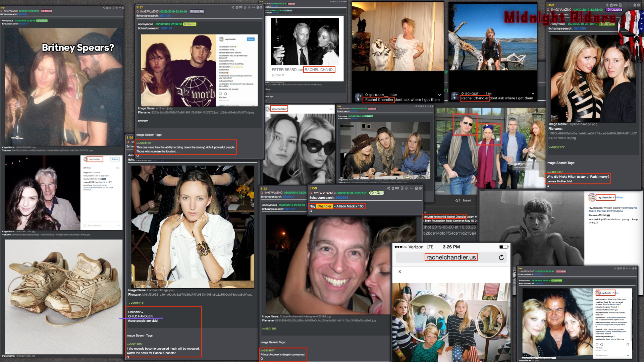Open the Peter Beard and Rachel Chandler photo
This screenshot has width=644, height=362.
305,42
